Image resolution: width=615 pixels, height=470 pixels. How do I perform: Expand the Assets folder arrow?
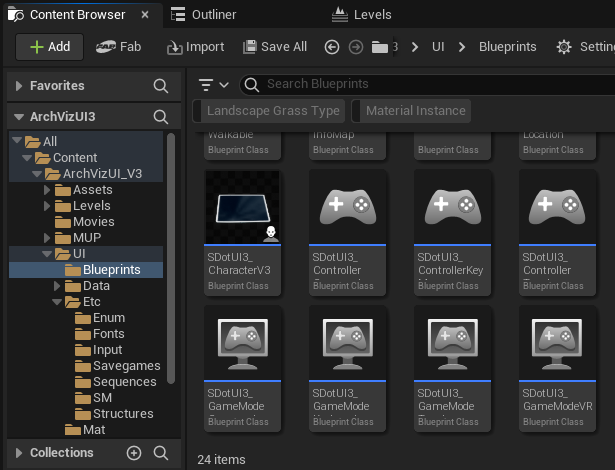47,190
